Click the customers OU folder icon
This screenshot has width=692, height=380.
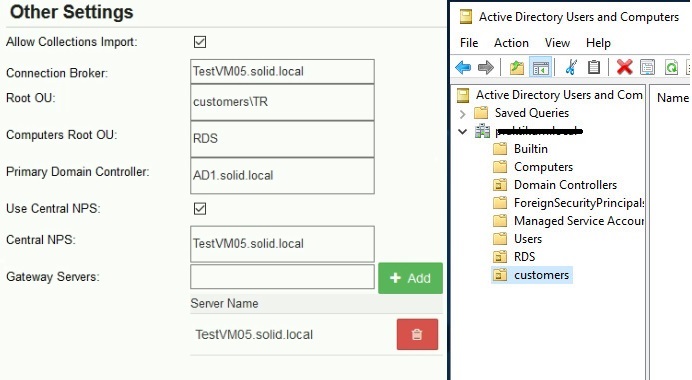[x=500, y=275]
